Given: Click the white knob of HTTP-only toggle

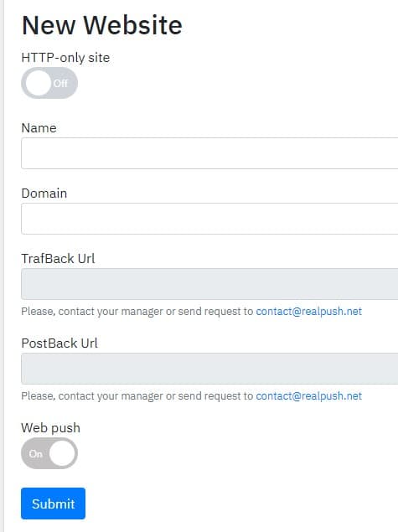Looking at the screenshot, I should pyautogui.click(x=38, y=83).
